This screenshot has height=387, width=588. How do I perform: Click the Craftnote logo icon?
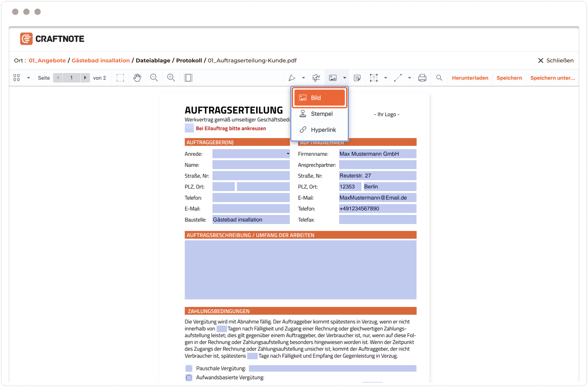(x=26, y=39)
